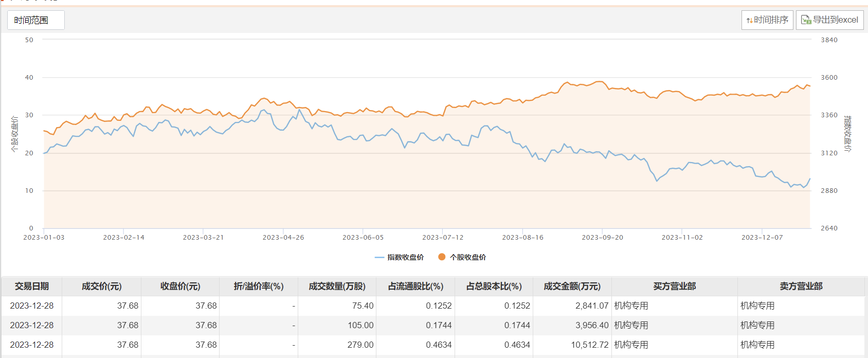This screenshot has height=358, width=868.
Task: Click the 成交数量(万股) column header
Action: (337, 287)
